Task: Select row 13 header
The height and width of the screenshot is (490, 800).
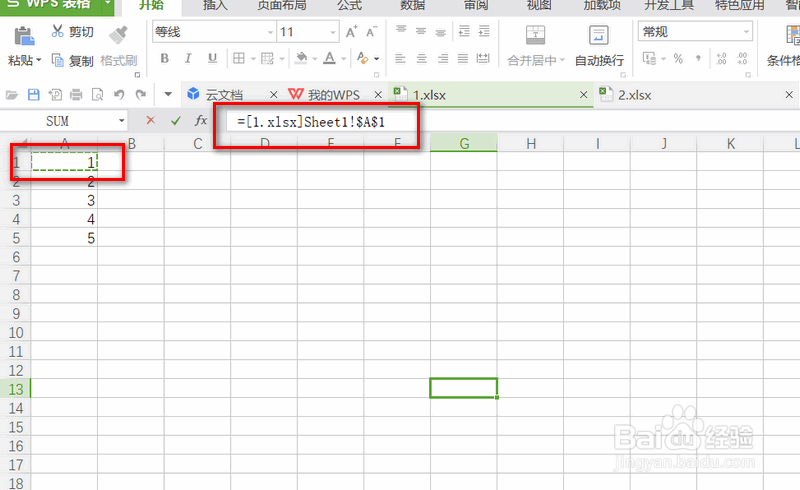Action: [x=15, y=389]
